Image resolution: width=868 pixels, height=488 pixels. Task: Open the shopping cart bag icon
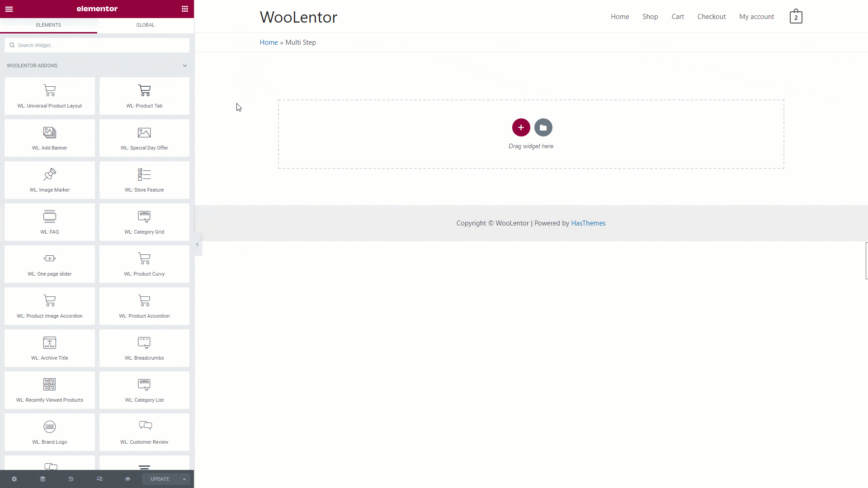pos(796,17)
